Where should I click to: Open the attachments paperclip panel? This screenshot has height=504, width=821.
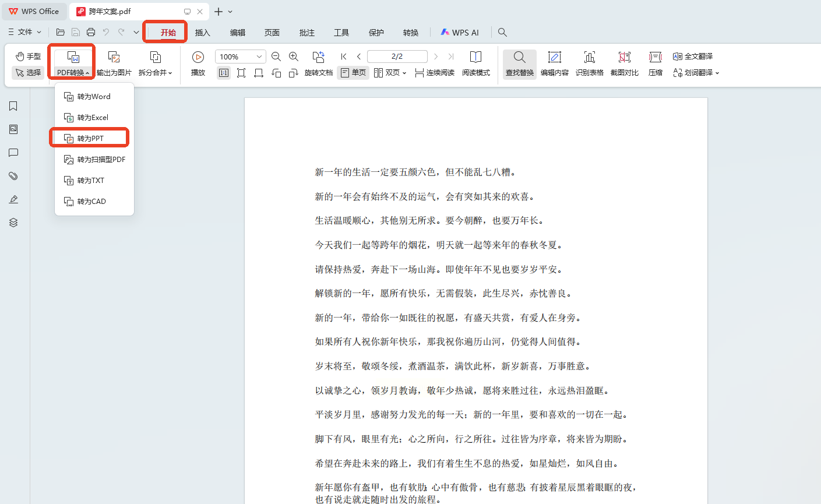pyautogui.click(x=13, y=176)
